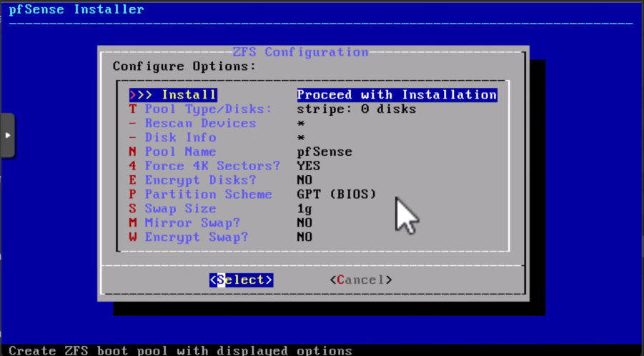Toggle the Encrypt Swap option

click(x=196, y=237)
